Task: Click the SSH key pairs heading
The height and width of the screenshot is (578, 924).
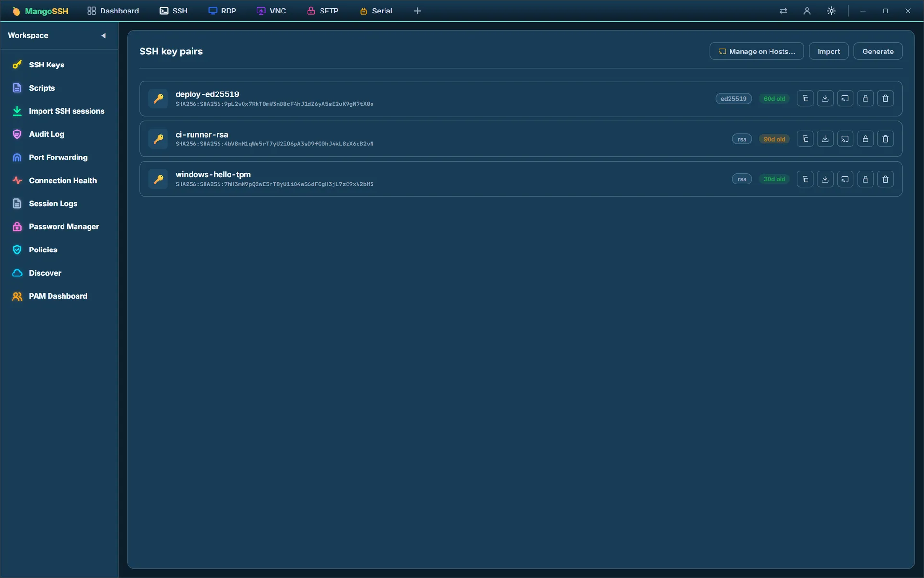Action: click(x=171, y=52)
